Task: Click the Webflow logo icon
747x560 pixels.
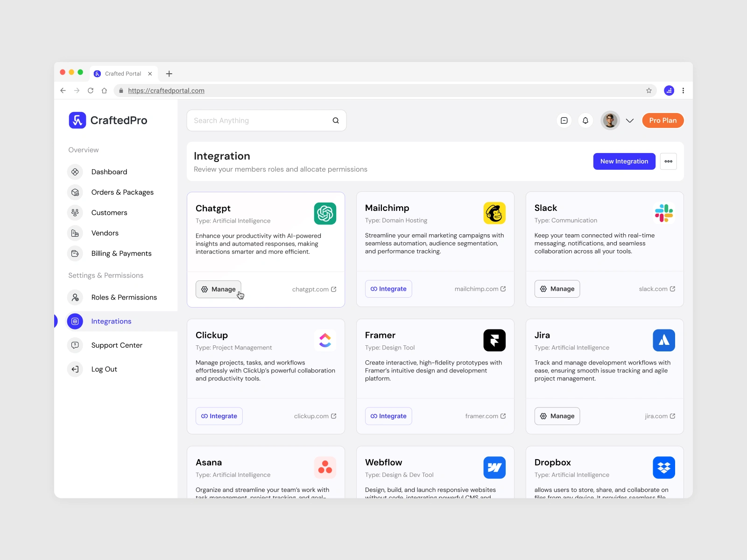Action: [x=494, y=467]
